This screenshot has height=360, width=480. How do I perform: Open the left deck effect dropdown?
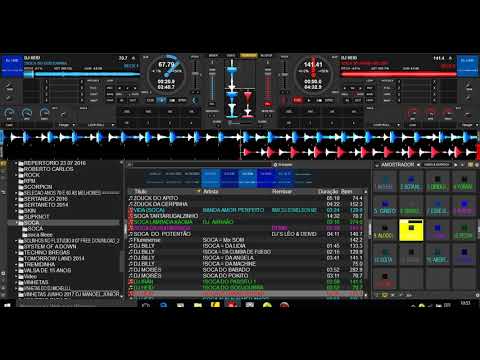(66, 125)
